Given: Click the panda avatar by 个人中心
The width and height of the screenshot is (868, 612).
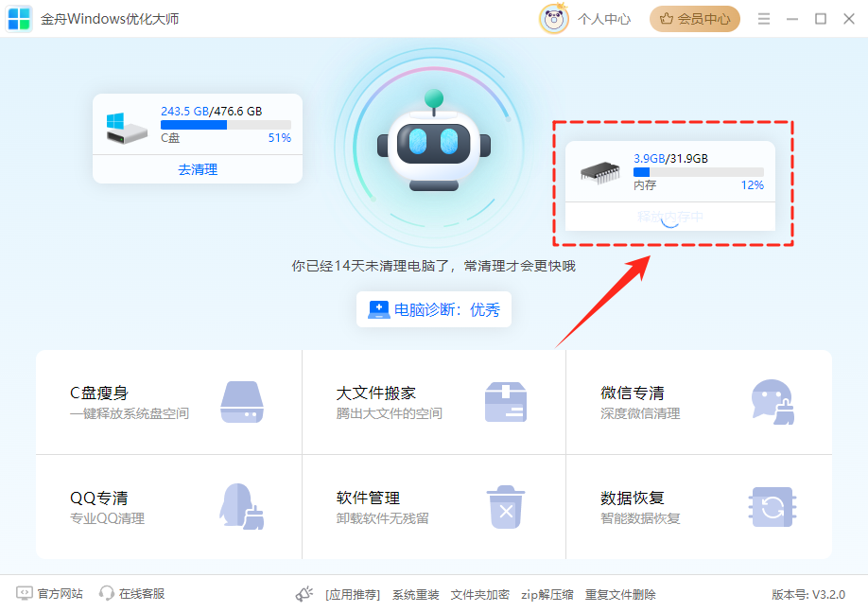Looking at the screenshot, I should pos(555,18).
